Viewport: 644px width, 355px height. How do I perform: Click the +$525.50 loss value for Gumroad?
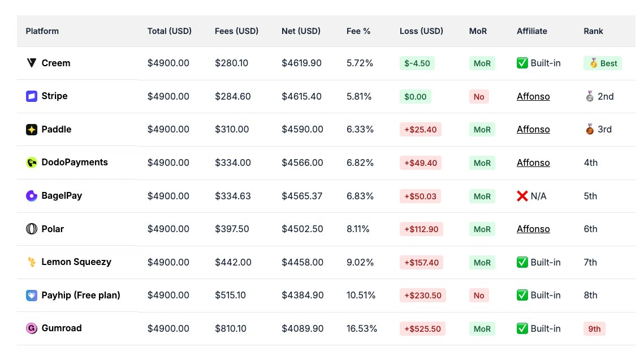tap(422, 328)
